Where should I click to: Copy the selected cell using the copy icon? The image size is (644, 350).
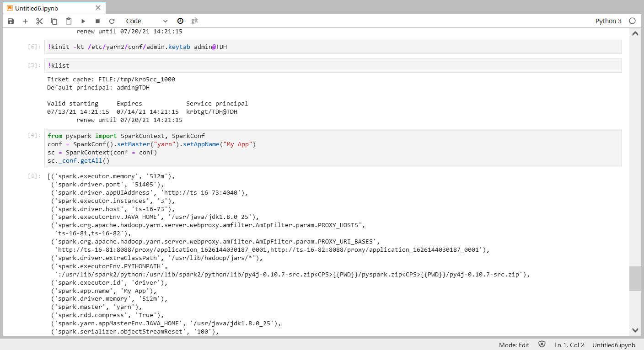54,21
